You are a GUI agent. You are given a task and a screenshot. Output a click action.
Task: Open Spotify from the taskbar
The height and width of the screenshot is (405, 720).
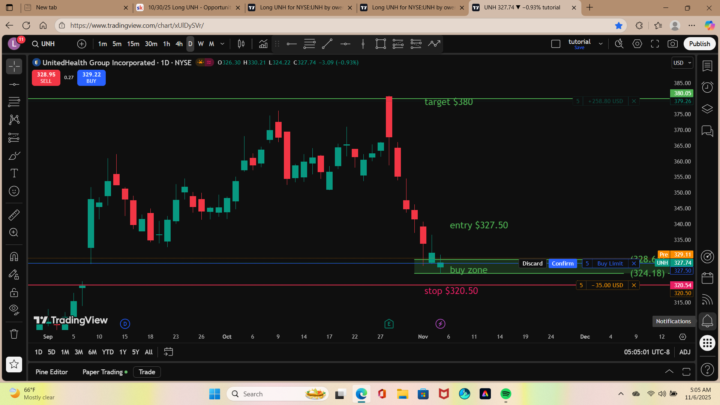tap(506, 394)
